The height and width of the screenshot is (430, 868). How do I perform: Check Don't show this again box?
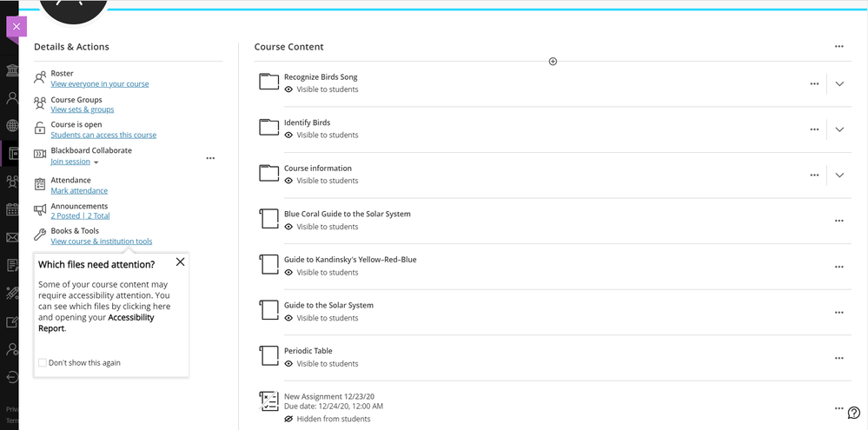click(42, 362)
